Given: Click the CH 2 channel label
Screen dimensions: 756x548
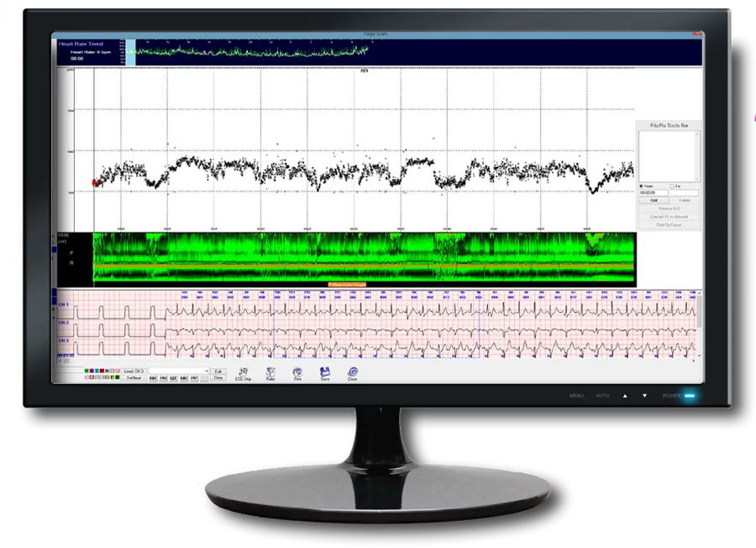Looking at the screenshot, I should [x=64, y=322].
